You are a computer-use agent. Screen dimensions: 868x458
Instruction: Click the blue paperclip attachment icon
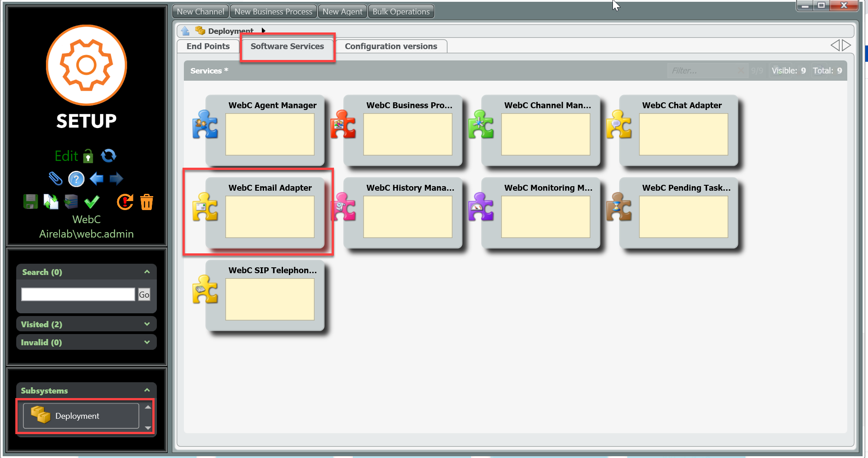(x=55, y=179)
